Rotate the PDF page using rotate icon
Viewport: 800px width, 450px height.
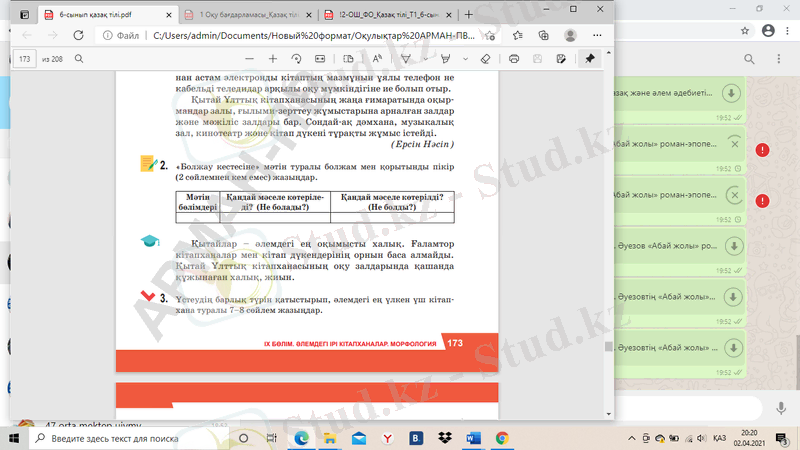tap(295, 59)
